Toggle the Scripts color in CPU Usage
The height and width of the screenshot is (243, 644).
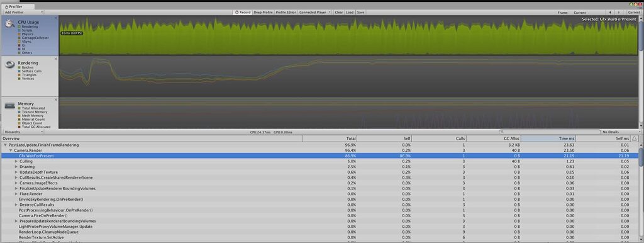[27, 30]
